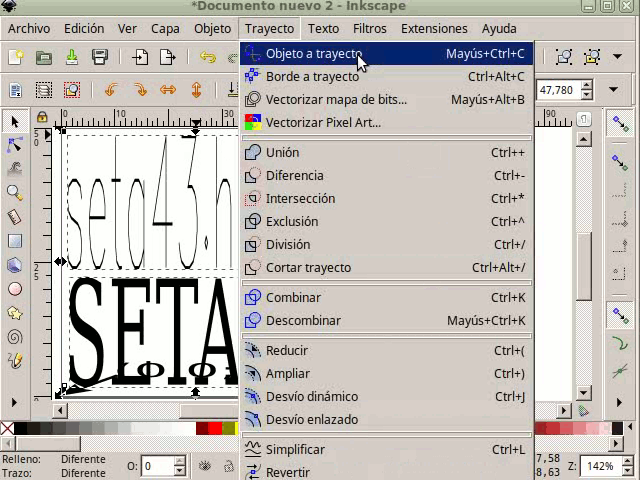Viewport: 640px width, 480px height.
Task: Select the arrow Selector tool
Action: pos(15,121)
